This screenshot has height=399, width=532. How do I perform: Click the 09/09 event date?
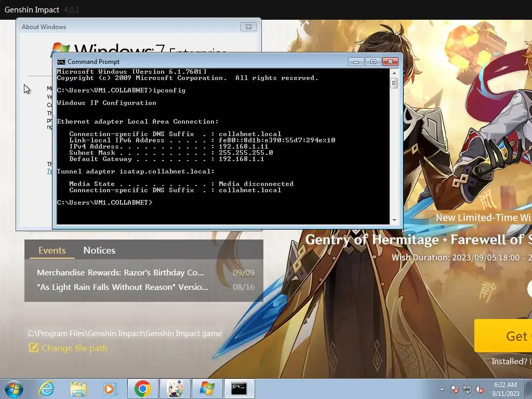244,272
